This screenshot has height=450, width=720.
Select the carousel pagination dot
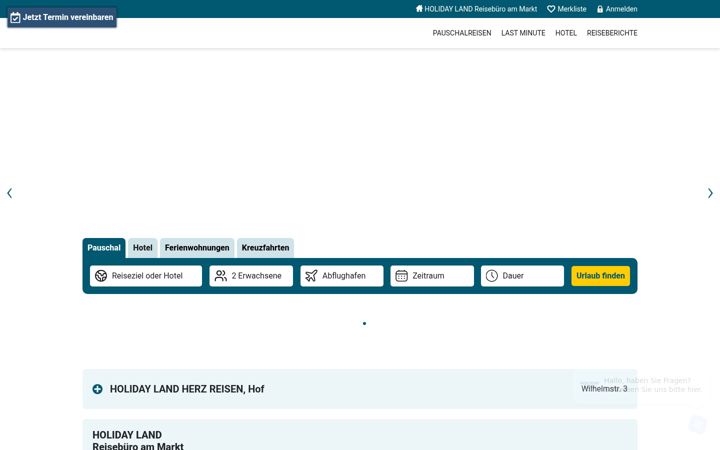pyautogui.click(x=365, y=324)
